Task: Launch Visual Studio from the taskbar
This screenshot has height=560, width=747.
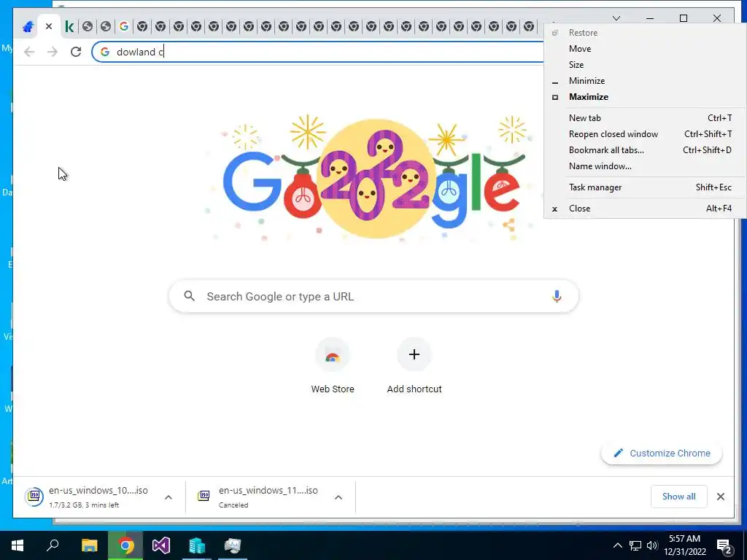Action: coord(161,545)
